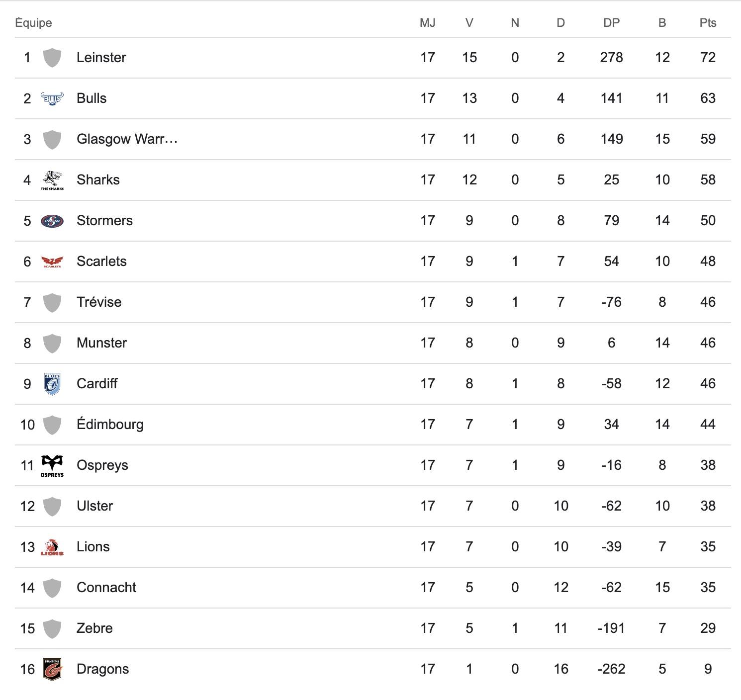The image size is (741, 700).
Task: Click the Scarlets red logo
Action: click(x=52, y=262)
